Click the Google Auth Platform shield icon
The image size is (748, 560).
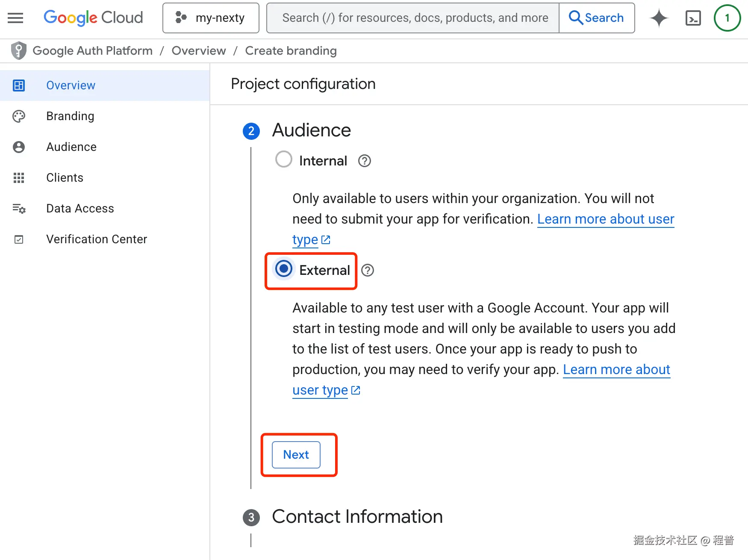[x=18, y=51]
